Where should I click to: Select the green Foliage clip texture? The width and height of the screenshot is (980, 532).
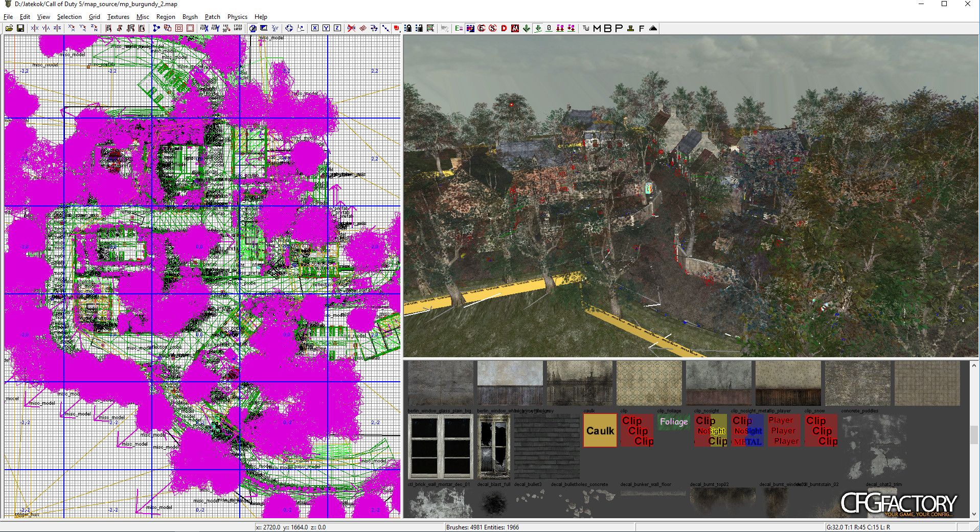coord(674,422)
